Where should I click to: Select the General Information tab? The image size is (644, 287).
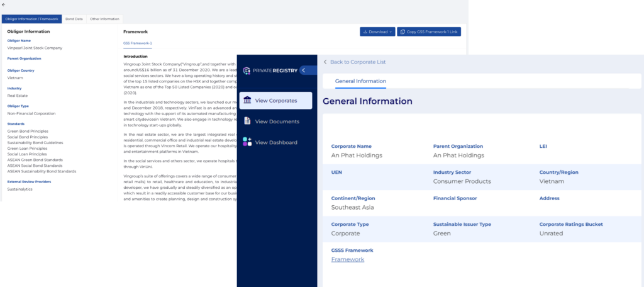click(x=360, y=81)
